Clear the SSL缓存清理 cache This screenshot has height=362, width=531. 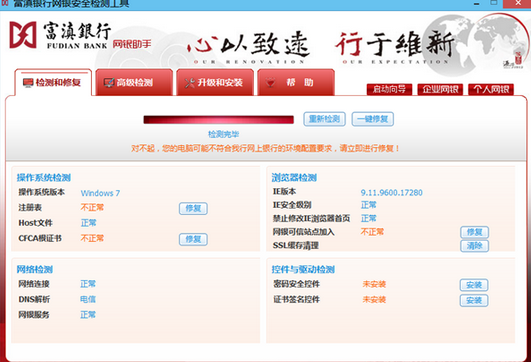click(474, 246)
